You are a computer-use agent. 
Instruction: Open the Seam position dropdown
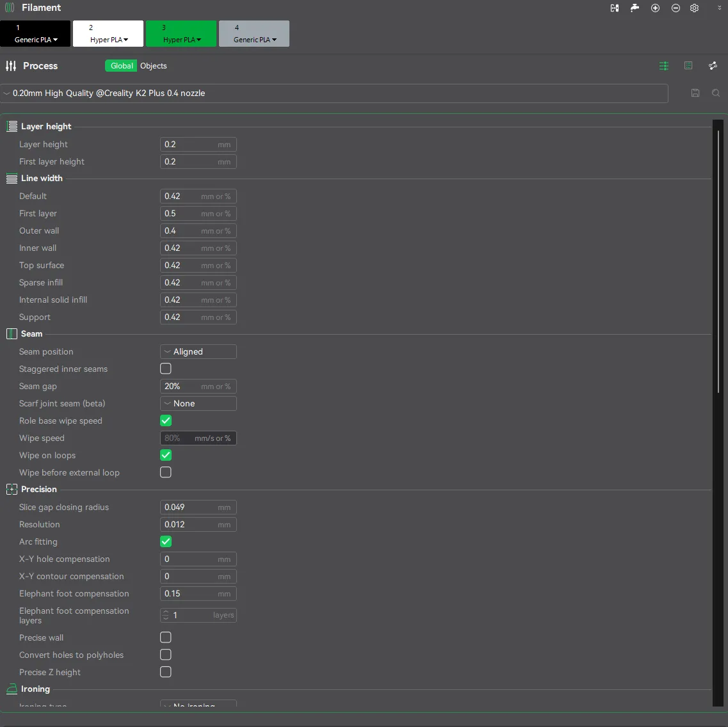click(x=198, y=351)
